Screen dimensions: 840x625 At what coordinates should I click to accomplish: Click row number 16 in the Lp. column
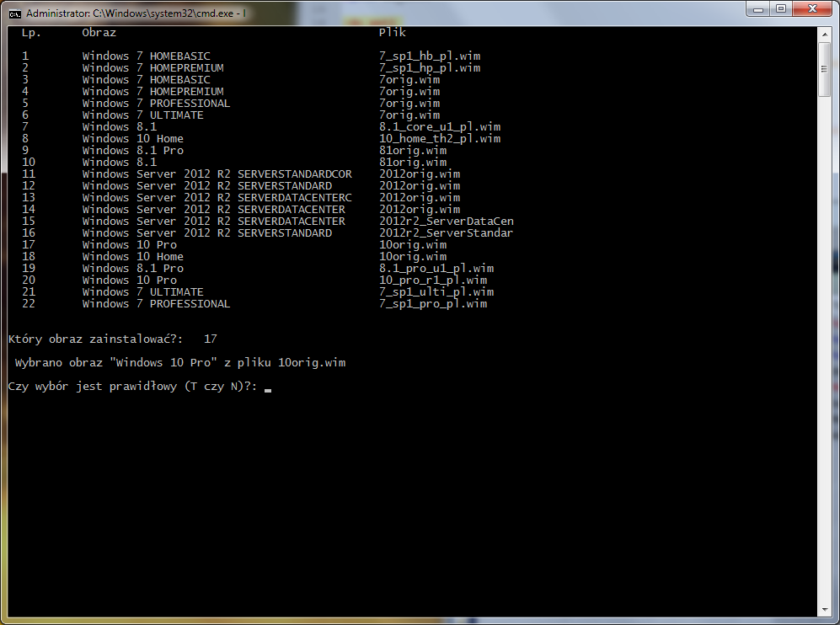pos(29,233)
